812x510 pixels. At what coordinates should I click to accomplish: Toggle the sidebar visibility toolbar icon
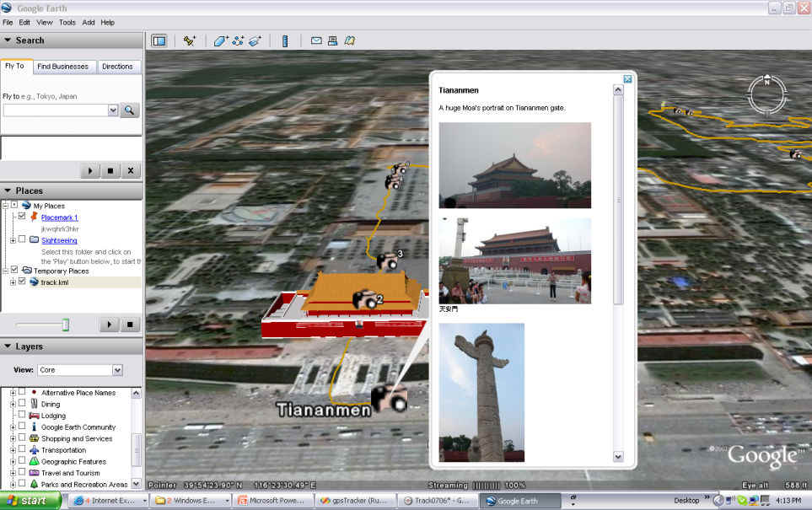tap(159, 41)
